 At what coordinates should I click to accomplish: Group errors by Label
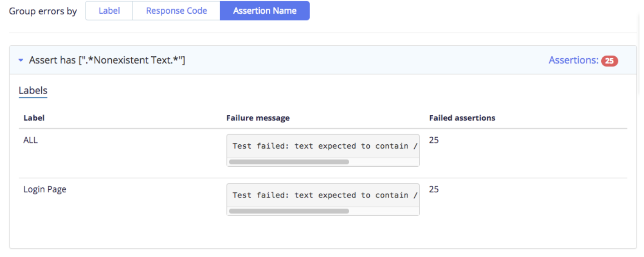click(109, 10)
